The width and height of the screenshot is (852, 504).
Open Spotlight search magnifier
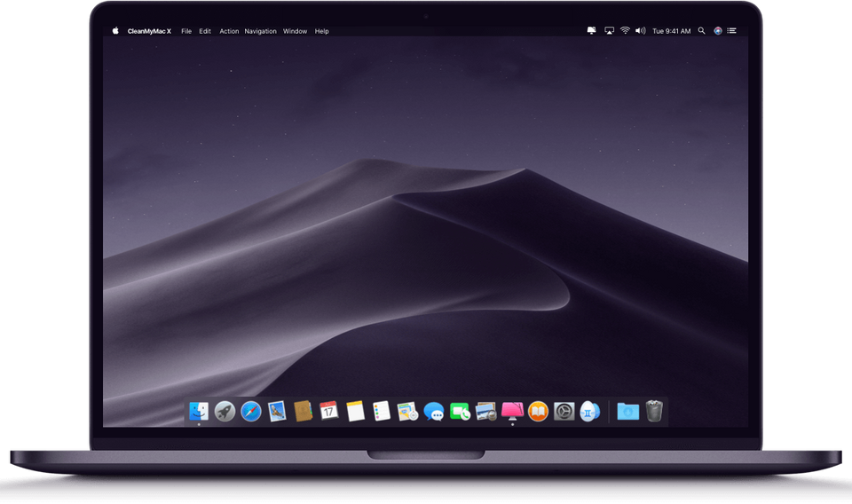click(x=701, y=31)
